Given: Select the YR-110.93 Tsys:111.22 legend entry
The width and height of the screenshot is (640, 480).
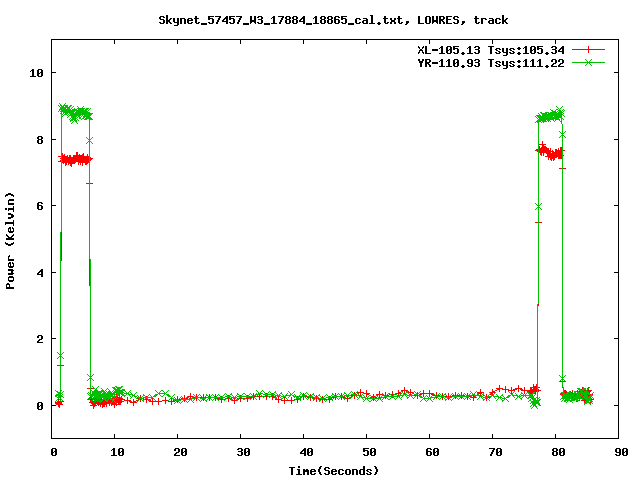Looking at the screenshot, I should click(491, 63).
